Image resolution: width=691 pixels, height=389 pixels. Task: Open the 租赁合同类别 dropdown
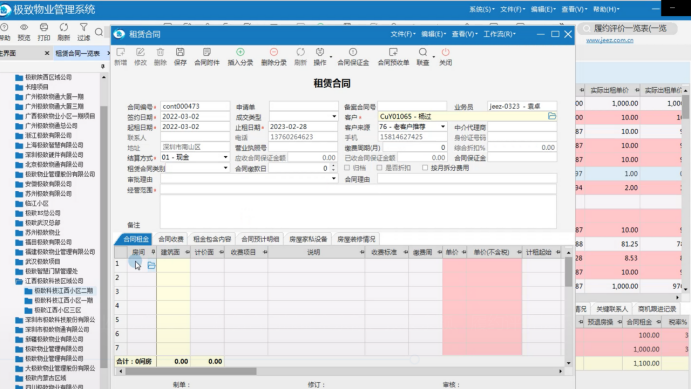click(x=225, y=168)
